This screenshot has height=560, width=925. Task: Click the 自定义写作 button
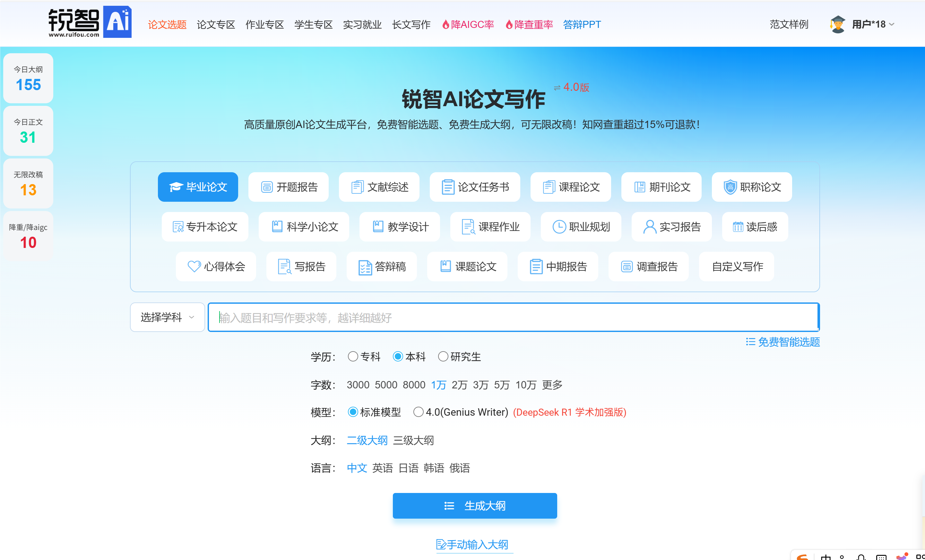737,267
